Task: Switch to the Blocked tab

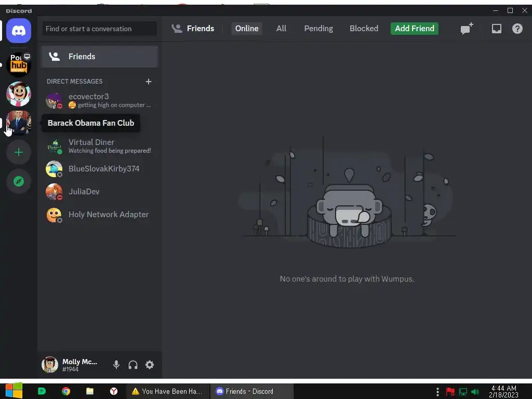Action: [x=364, y=29]
